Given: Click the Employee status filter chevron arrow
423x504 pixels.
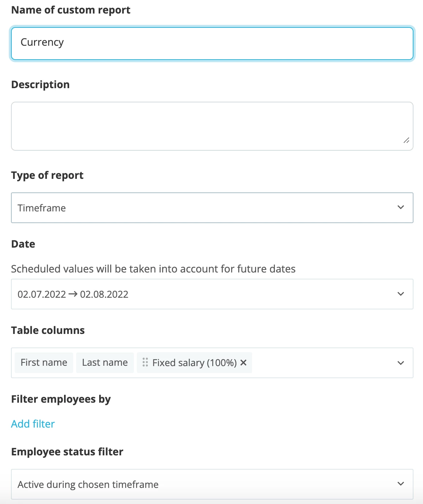Looking at the screenshot, I should pos(401,484).
